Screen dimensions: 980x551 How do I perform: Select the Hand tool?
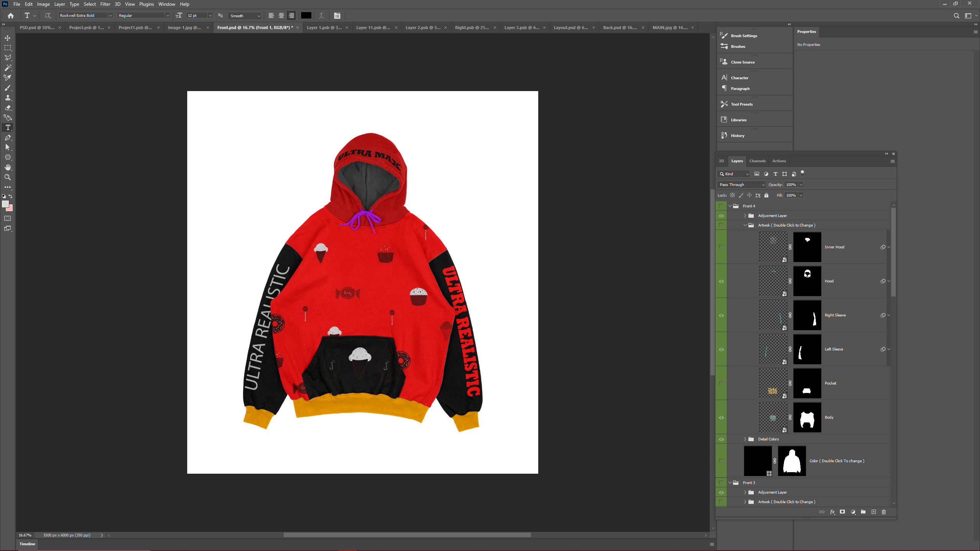(8, 167)
